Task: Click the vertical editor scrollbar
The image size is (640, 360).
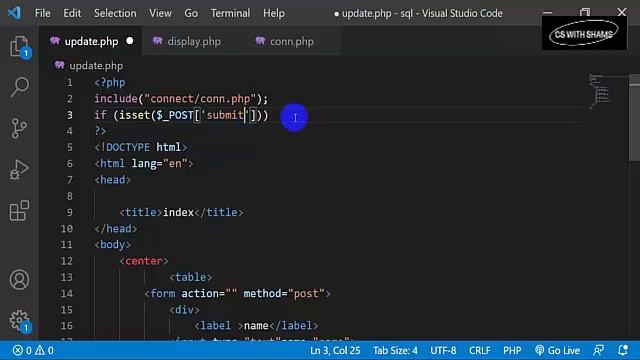Action: pyautogui.click(x=634, y=118)
